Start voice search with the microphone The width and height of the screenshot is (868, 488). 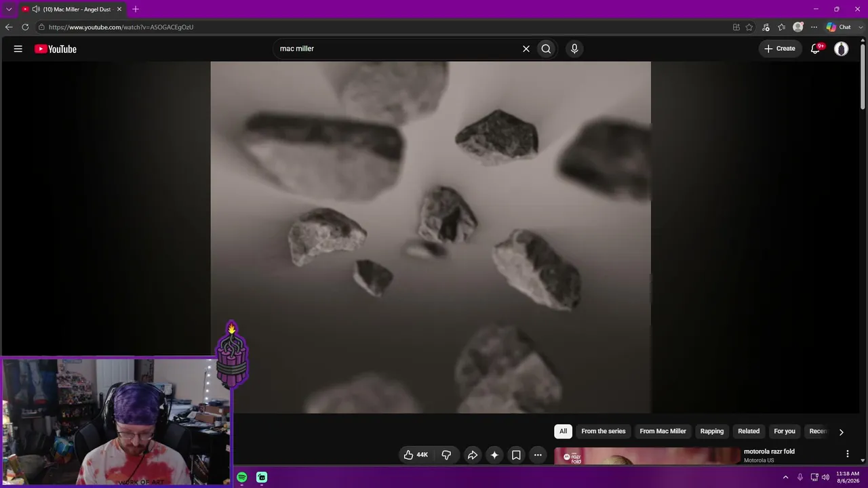point(574,49)
